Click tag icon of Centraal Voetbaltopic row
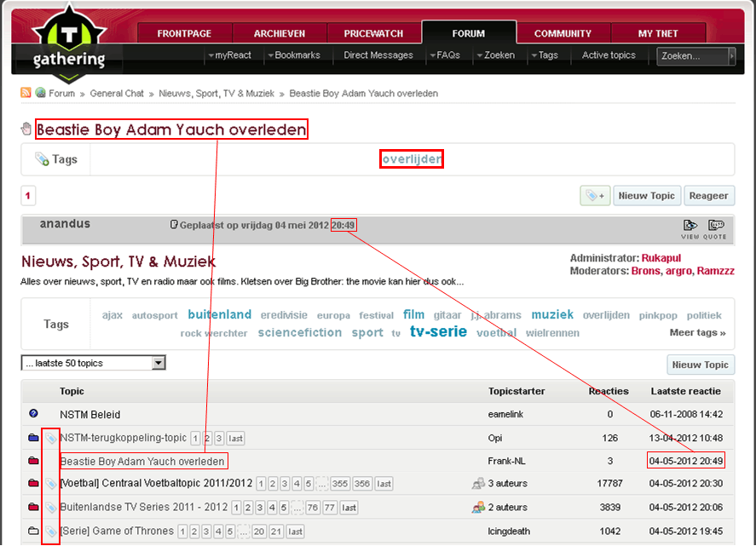Image resolution: width=756 pixels, height=546 pixels. coord(50,483)
